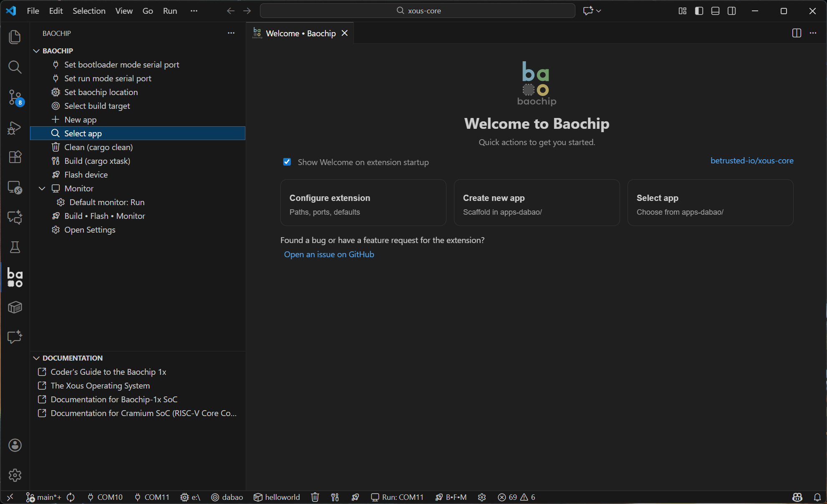Click dabao build target in status bar
This screenshot has width=827, height=504.
pos(227,497)
